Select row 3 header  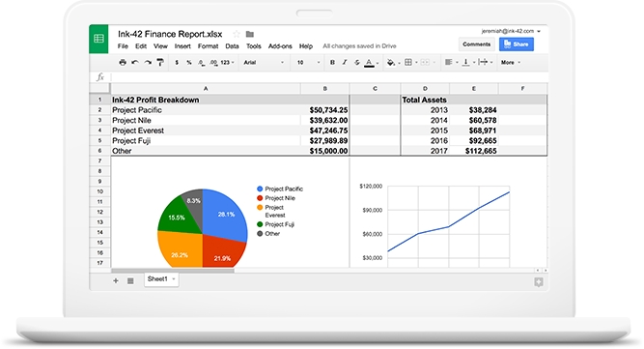[99, 121]
